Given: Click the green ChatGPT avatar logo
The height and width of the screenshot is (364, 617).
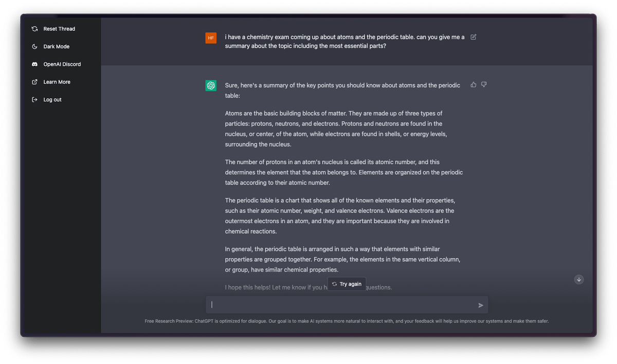Looking at the screenshot, I should point(211,86).
